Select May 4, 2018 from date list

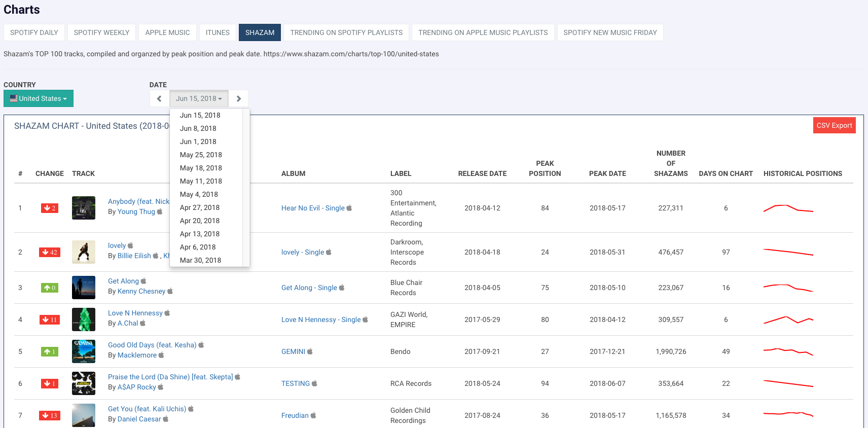coord(199,194)
